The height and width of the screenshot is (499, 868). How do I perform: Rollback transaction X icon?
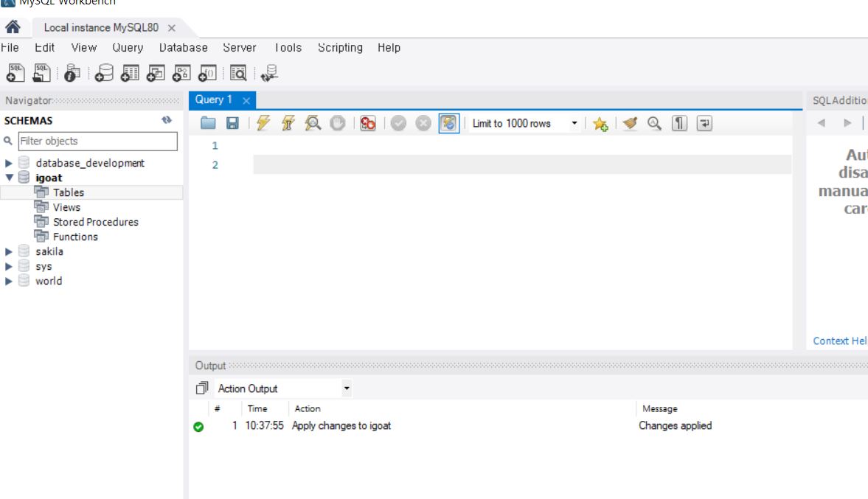click(x=423, y=123)
